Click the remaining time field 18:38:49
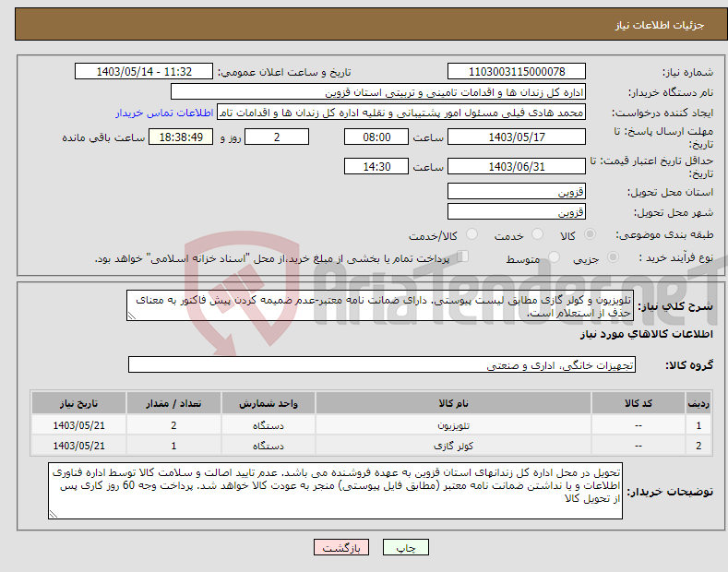This screenshot has width=728, height=572. click(x=181, y=137)
